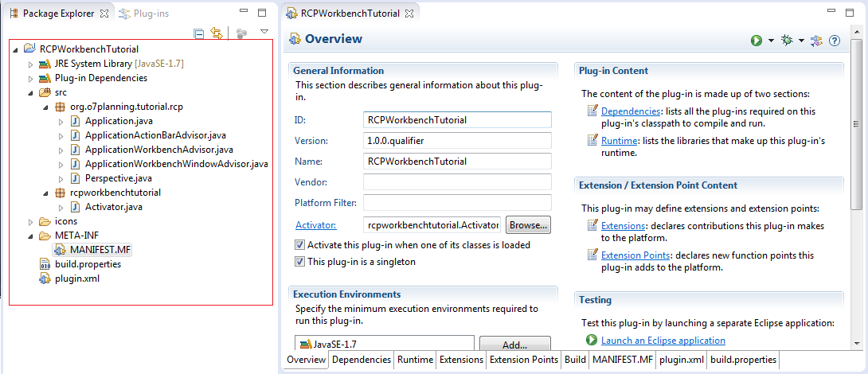Select icons folder icon

tap(45, 221)
